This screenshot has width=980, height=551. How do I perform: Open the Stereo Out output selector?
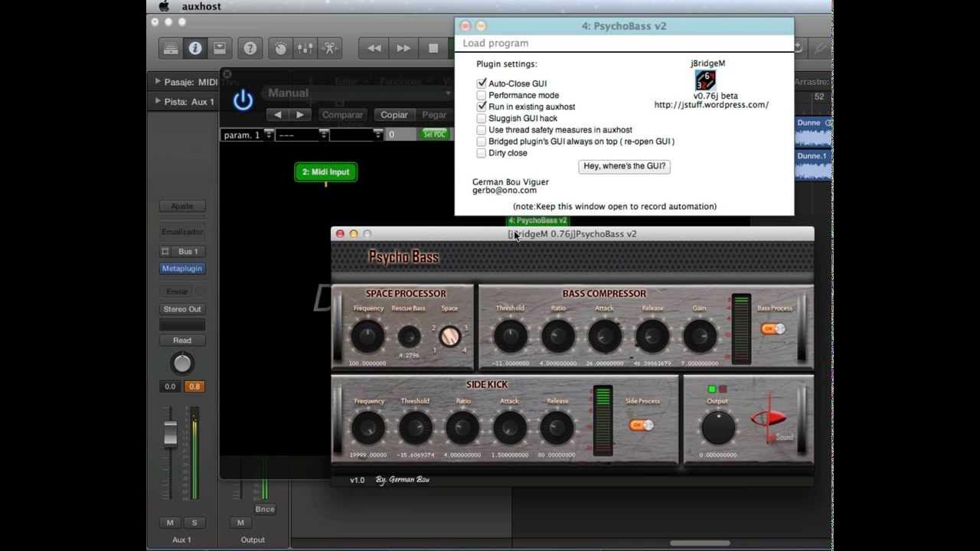pyautogui.click(x=182, y=309)
